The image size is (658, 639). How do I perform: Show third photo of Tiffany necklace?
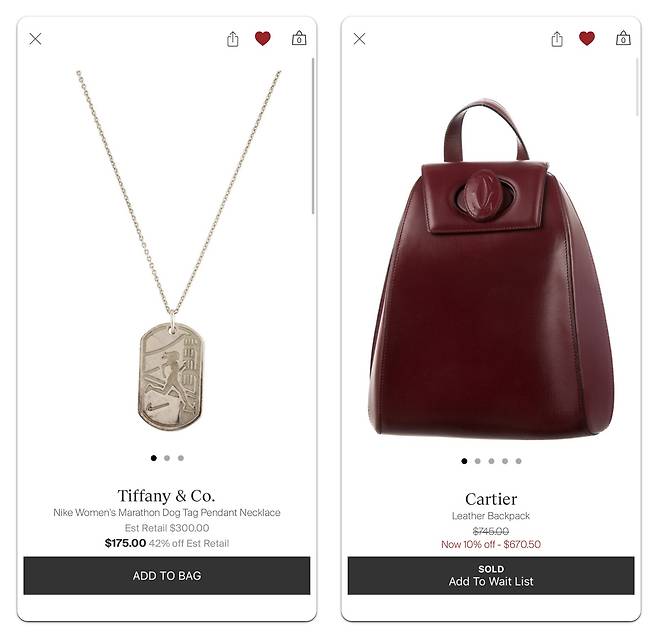pyautogui.click(x=181, y=458)
